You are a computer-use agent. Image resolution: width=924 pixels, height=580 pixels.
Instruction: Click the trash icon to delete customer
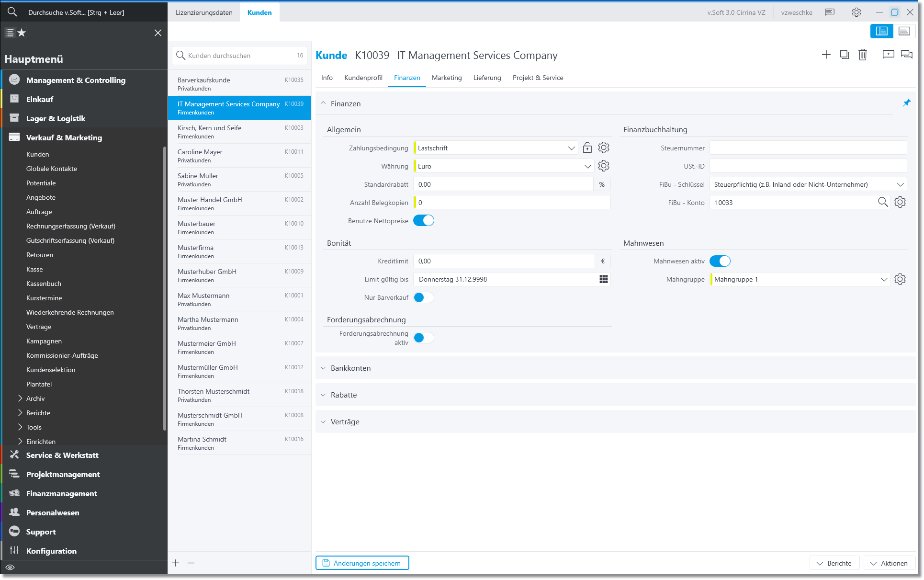click(862, 55)
